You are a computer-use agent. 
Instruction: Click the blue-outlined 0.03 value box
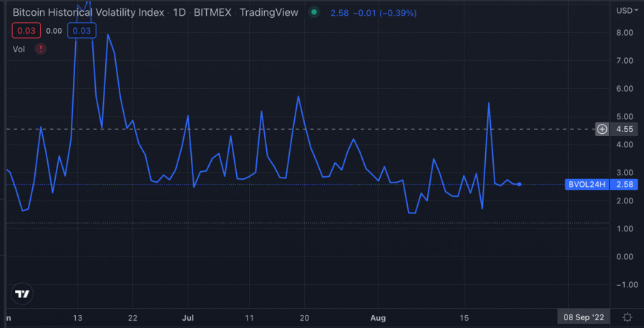point(79,31)
